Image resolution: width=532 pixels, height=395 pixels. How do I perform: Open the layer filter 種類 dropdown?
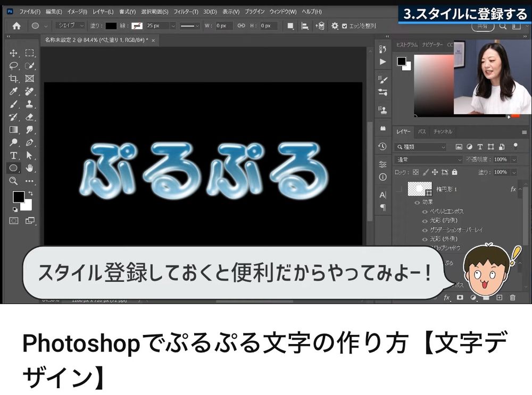420,147
